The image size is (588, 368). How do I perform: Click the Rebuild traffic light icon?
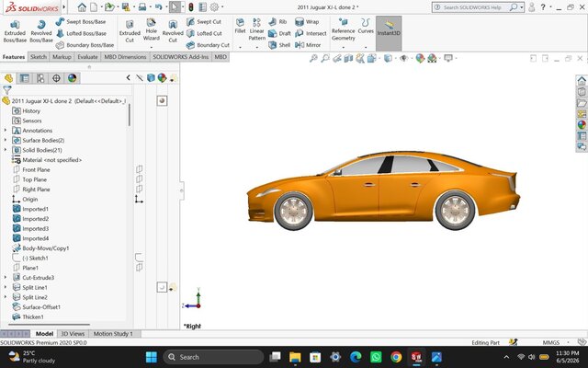[191, 7]
